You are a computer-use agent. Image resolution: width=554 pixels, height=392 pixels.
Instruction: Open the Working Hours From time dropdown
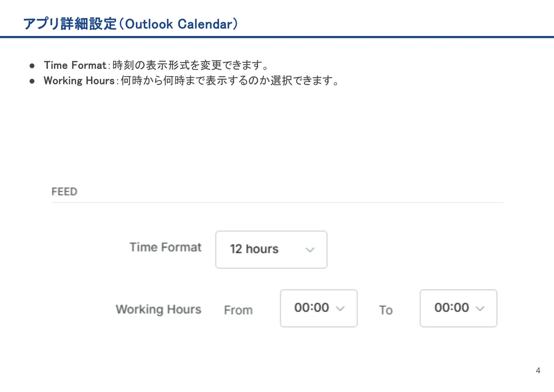(319, 308)
